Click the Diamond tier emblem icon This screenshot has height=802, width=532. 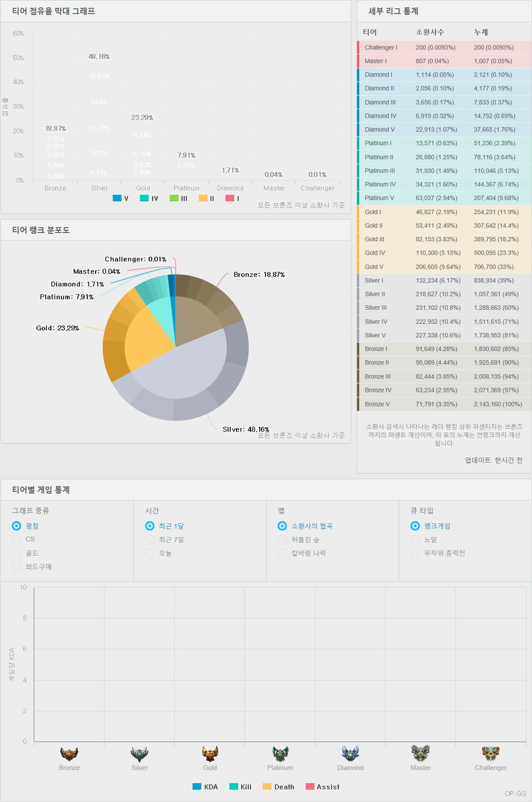point(350,754)
